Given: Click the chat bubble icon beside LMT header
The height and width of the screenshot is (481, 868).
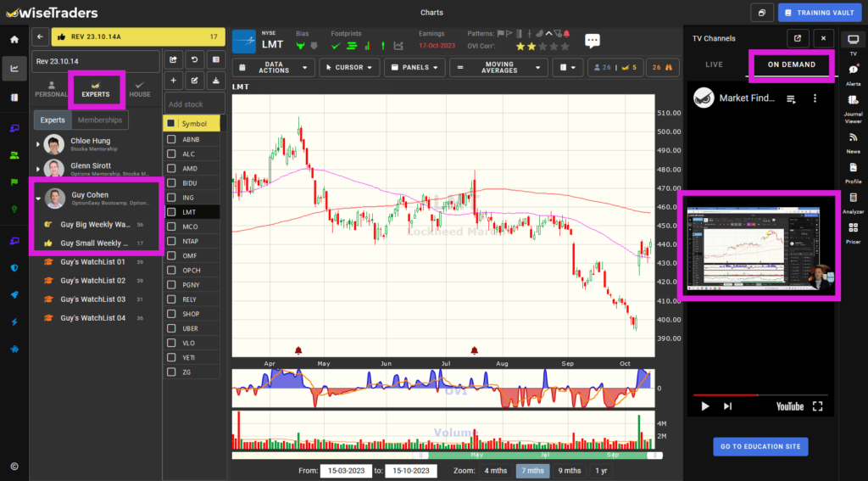Looking at the screenshot, I should [593, 41].
